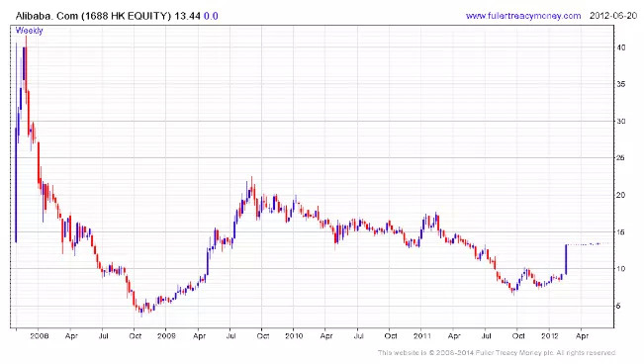Click the 20 price axis label
The image size is (644, 364).
coord(621,195)
